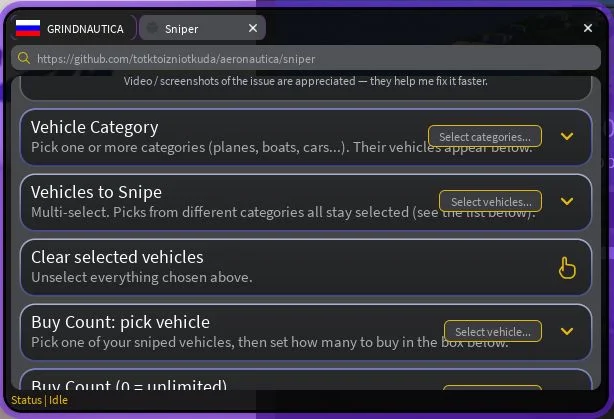Open the Select categories dropdown

(x=485, y=136)
